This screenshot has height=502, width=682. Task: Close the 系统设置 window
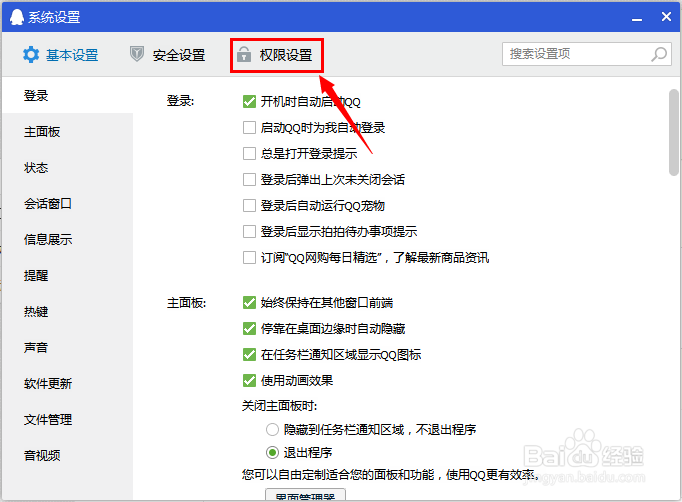(666, 17)
